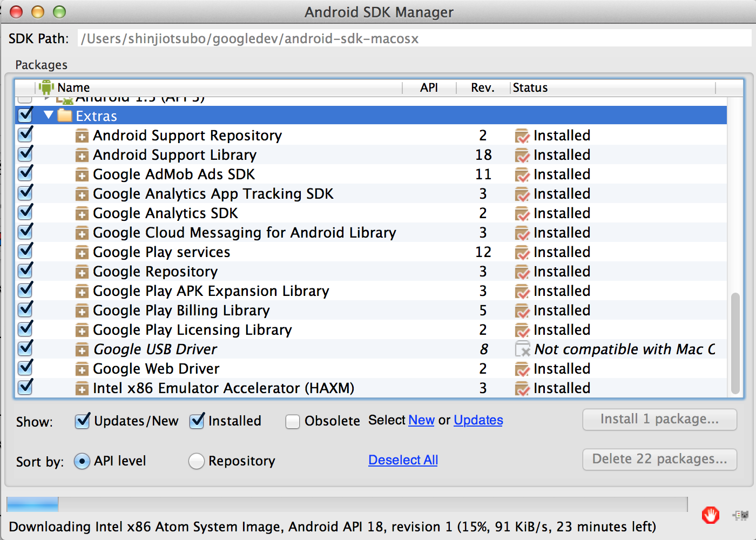Select the Google Repository row name
756x540 pixels.
156,272
